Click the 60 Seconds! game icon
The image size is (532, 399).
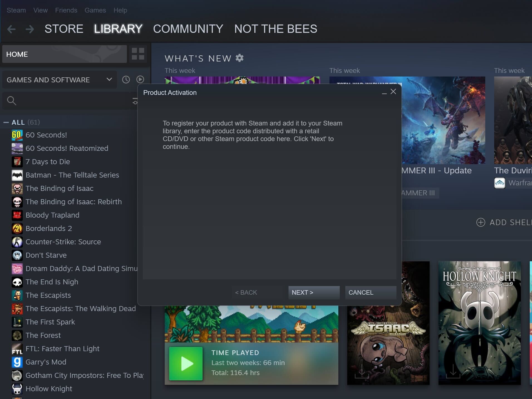click(x=17, y=135)
